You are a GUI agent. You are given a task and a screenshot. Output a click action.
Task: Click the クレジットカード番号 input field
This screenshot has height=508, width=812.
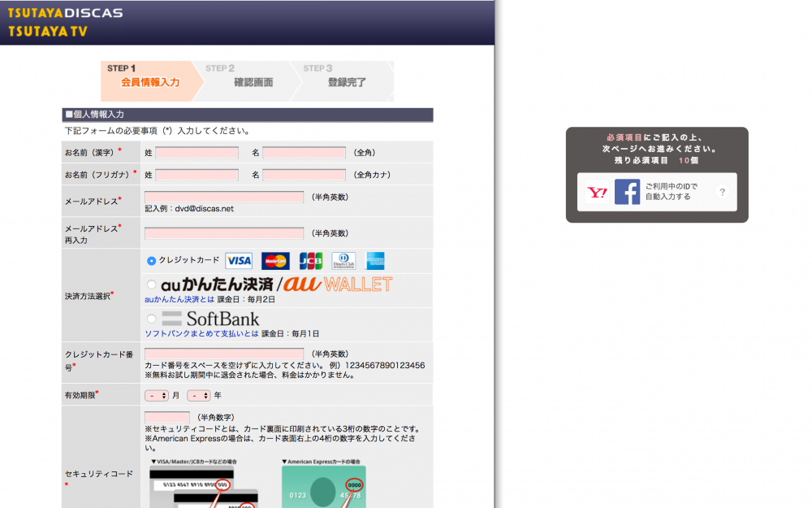(x=224, y=354)
